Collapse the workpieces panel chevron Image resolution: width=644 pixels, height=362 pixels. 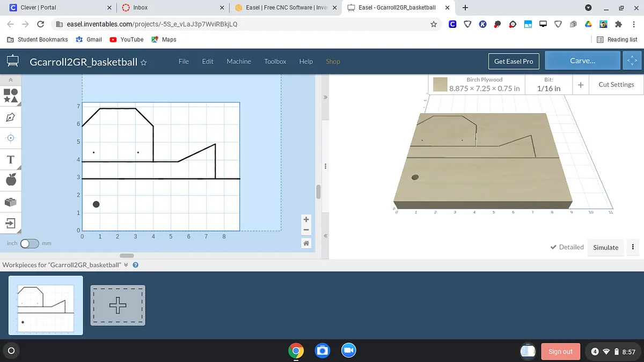126,265
